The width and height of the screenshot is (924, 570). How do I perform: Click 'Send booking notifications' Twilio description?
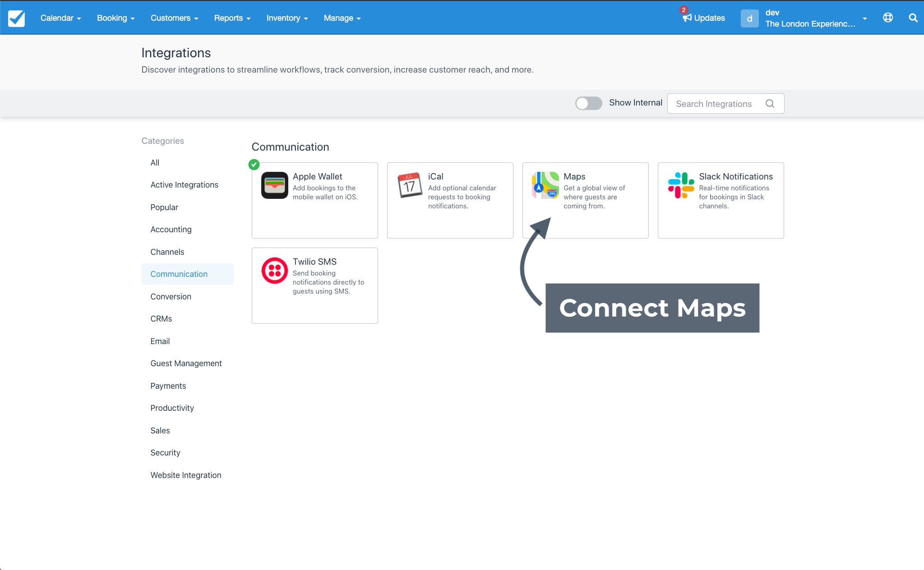click(328, 282)
